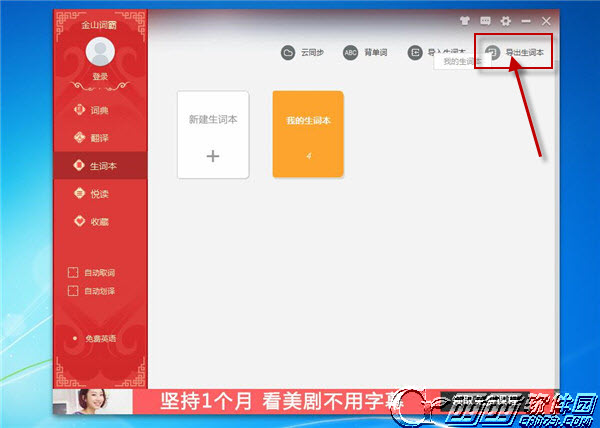
Task: Toggle the 自动取词 checkbox
Action: pyautogui.click(x=73, y=272)
